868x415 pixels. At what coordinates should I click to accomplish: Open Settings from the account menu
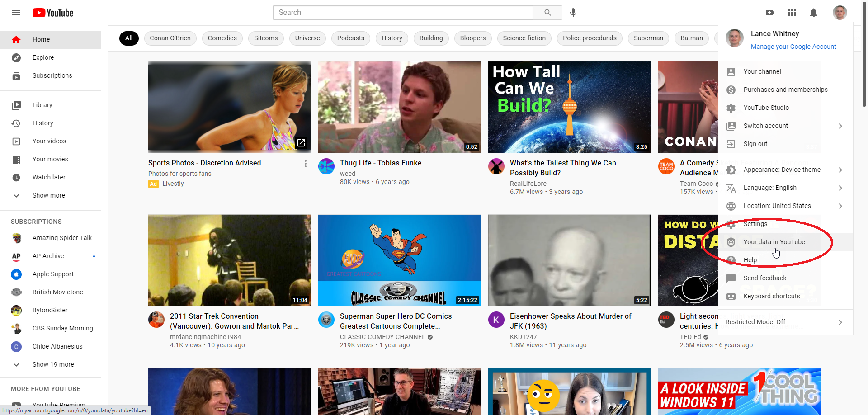pos(786,224)
